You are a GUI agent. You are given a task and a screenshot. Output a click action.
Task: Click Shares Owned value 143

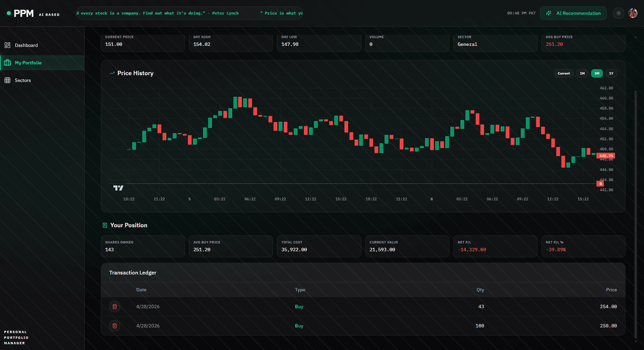(x=109, y=250)
